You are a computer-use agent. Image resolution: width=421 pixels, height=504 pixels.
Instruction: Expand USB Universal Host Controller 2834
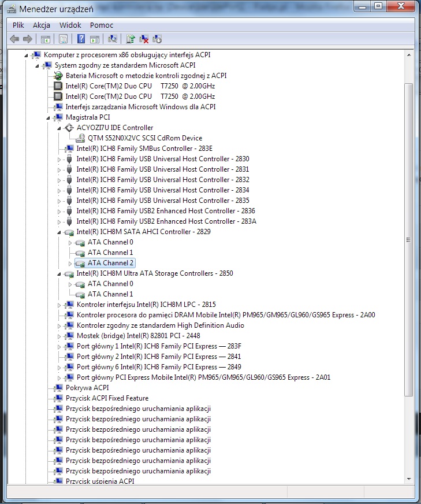click(x=59, y=191)
